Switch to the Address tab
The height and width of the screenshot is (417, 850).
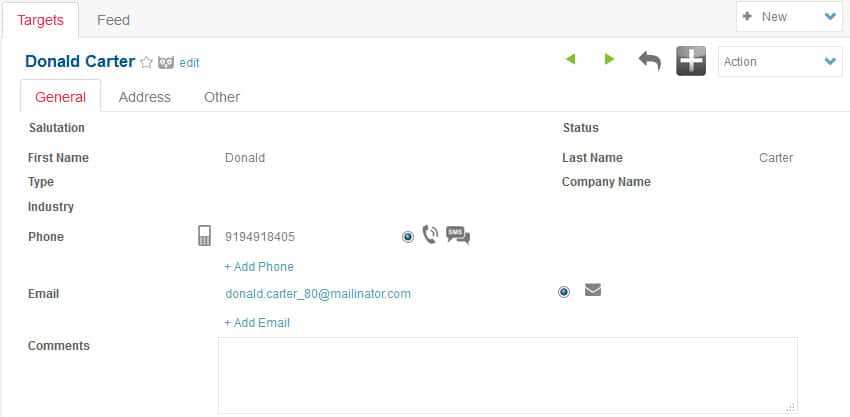(144, 97)
